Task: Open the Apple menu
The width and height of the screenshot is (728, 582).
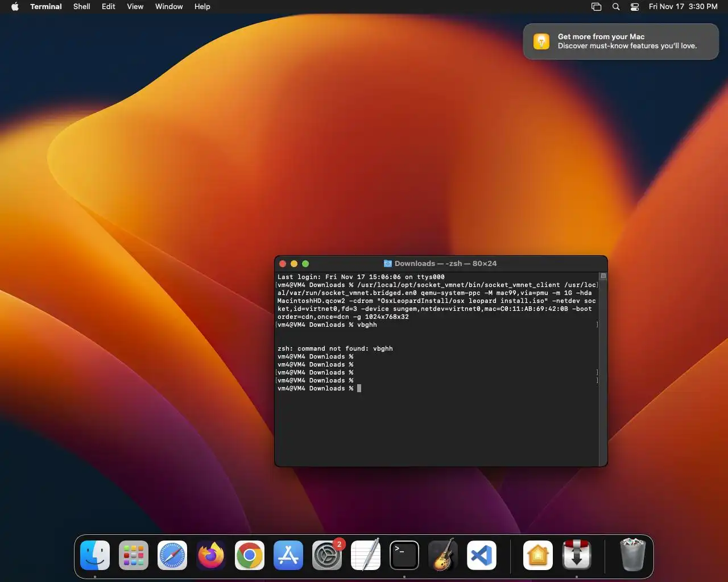Action: 15,7
